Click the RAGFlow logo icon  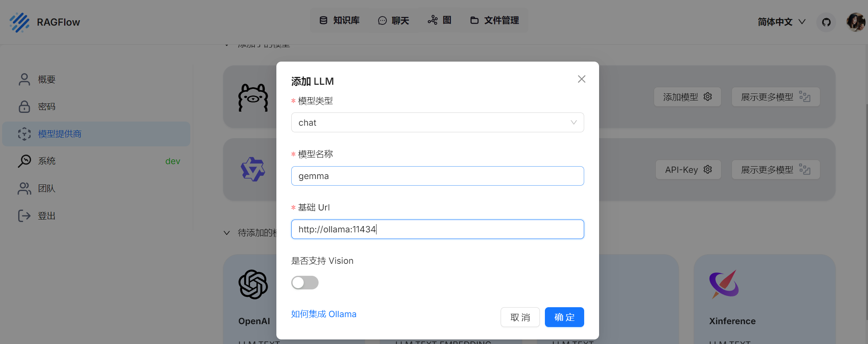(x=19, y=22)
